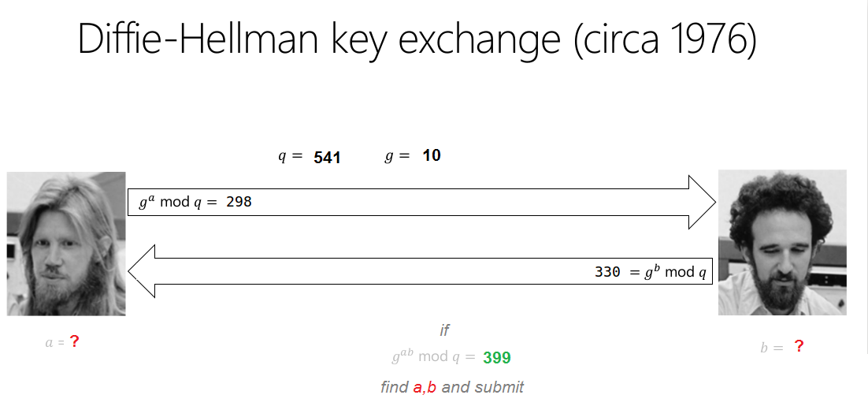This screenshot has width=868, height=406.
Task: Click the "(circa 1976)" part of the title
Action: pyautogui.click(x=665, y=39)
